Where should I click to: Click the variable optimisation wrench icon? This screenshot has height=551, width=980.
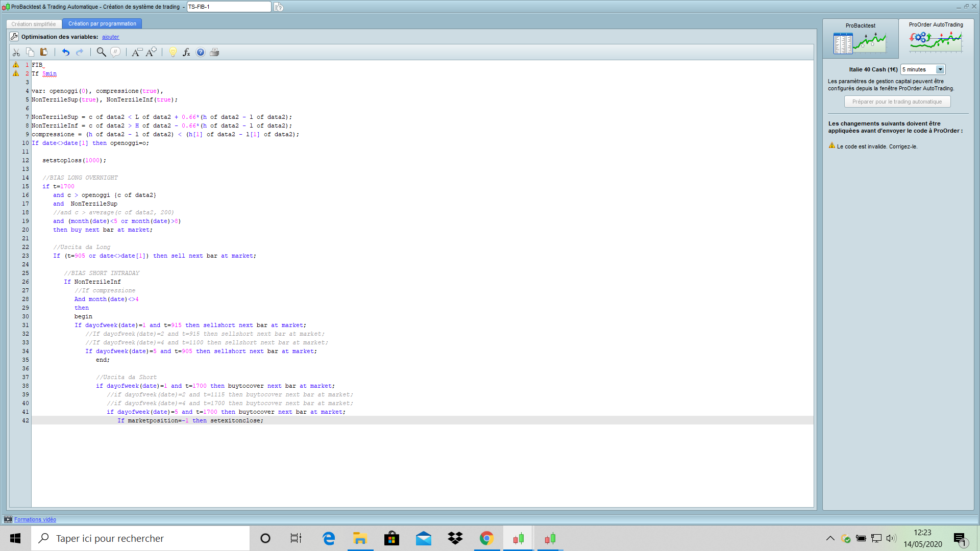[14, 37]
